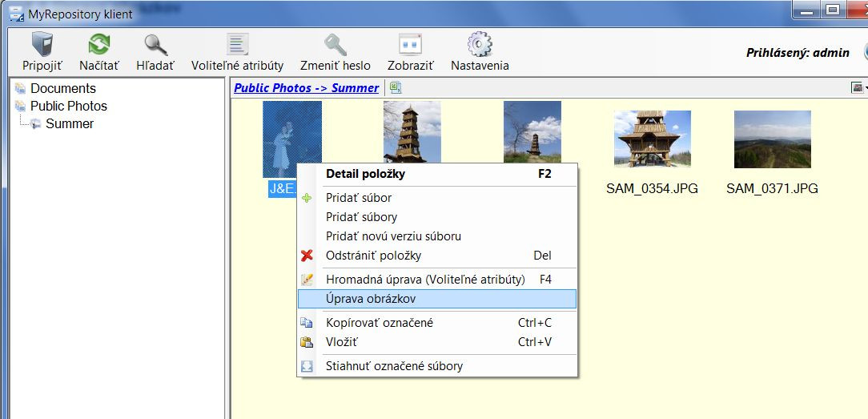The image size is (868, 419).
Task: Select the SAM_0371.JPG landscape thumbnail
Action: 773,139
